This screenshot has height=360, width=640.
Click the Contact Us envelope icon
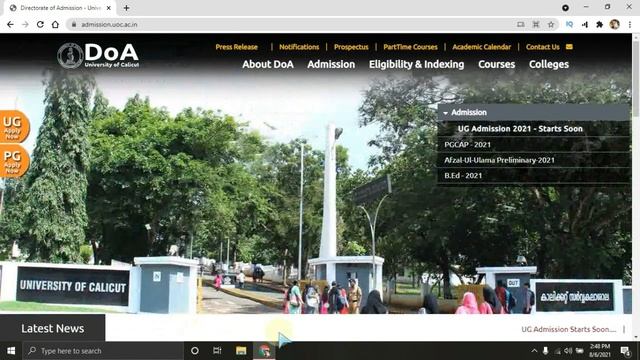click(569, 47)
